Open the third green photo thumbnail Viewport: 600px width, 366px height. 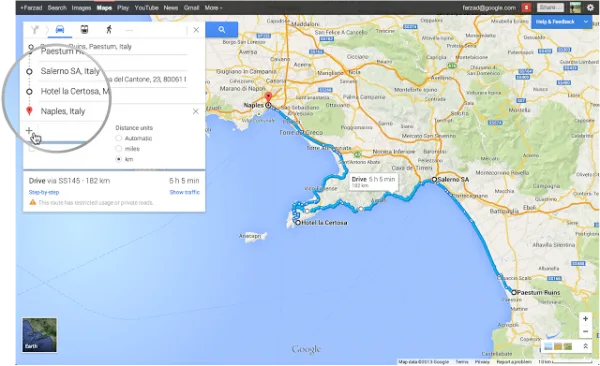568,347
